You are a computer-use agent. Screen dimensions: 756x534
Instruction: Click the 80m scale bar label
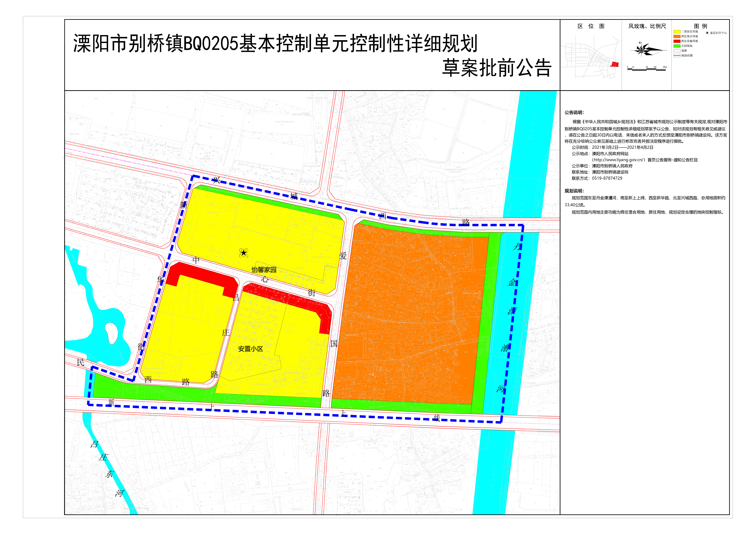click(x=665, y=67)
